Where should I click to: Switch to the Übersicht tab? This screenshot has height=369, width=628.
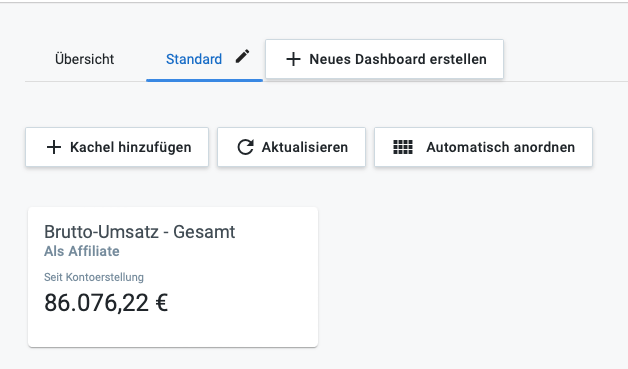[85, 59]
